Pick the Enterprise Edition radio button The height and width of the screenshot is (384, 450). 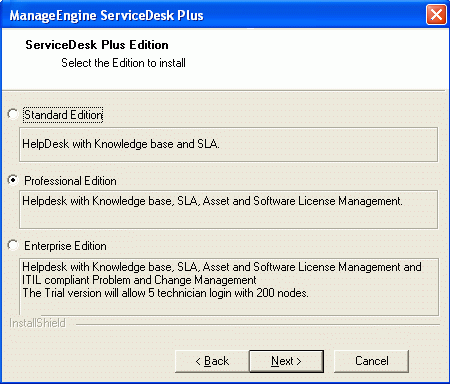(x=13, y=245)
